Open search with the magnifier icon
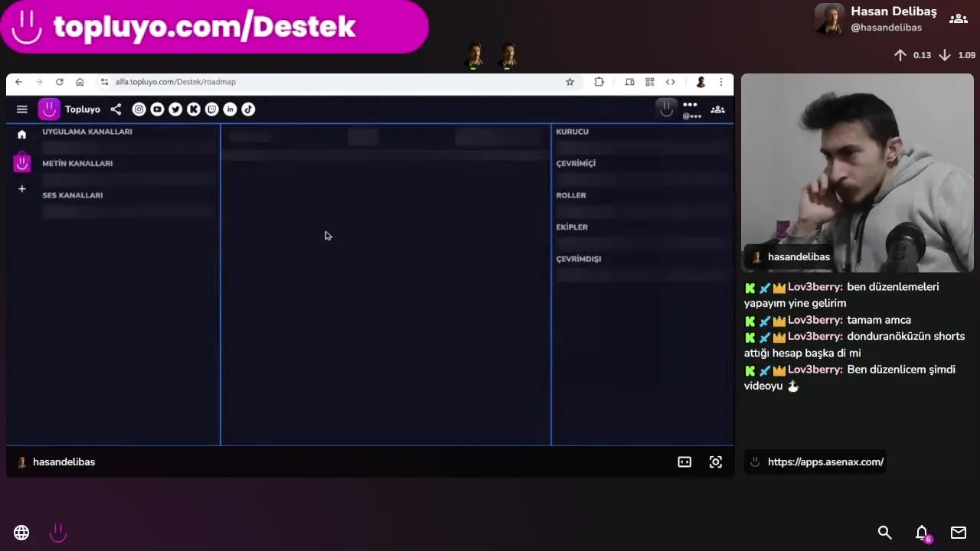 pyautogui.click(x=884, y=533)
